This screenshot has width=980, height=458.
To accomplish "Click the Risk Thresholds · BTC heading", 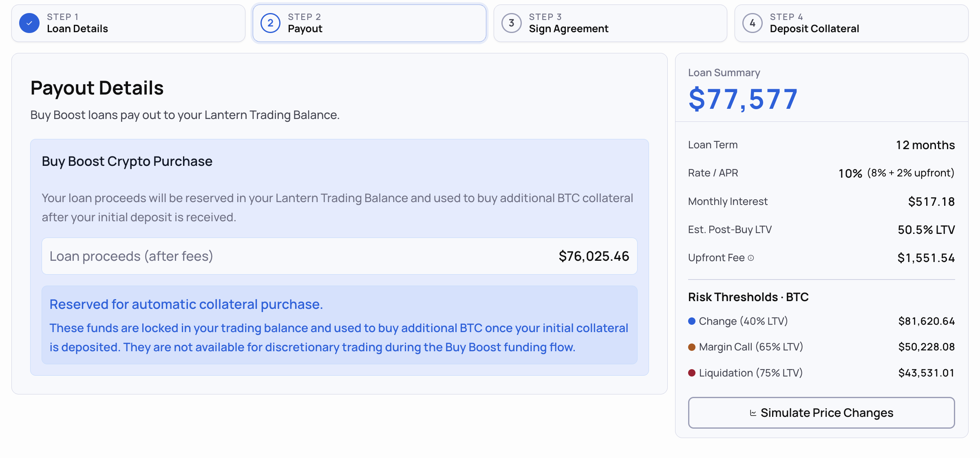I will pyautogui.click(x=748, y=297).
